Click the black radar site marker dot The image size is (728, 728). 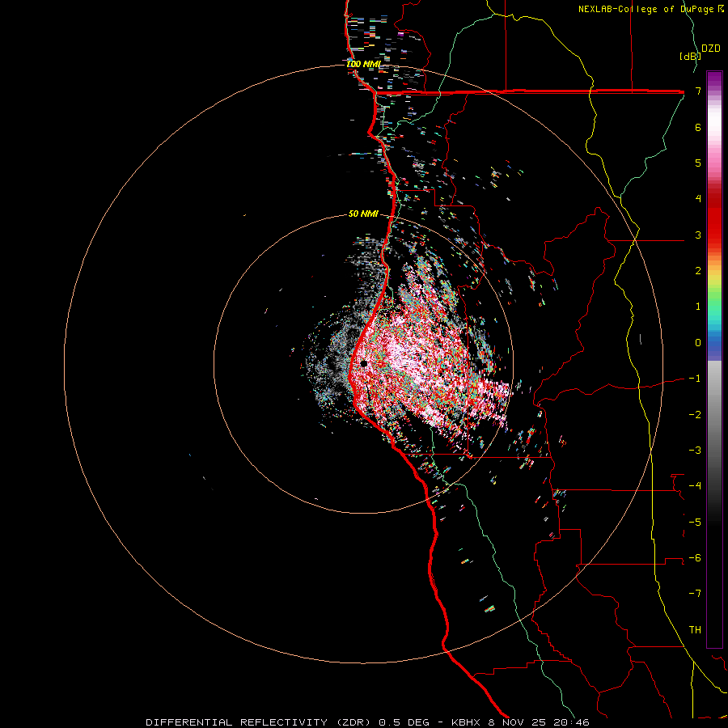[x=364, y=363]
